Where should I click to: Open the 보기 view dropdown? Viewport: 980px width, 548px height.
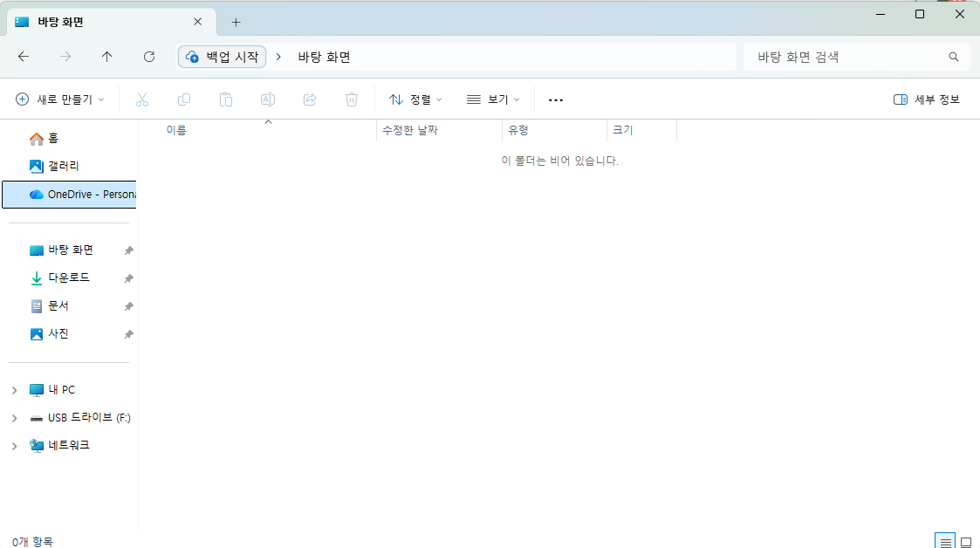[x=493, y=99]
